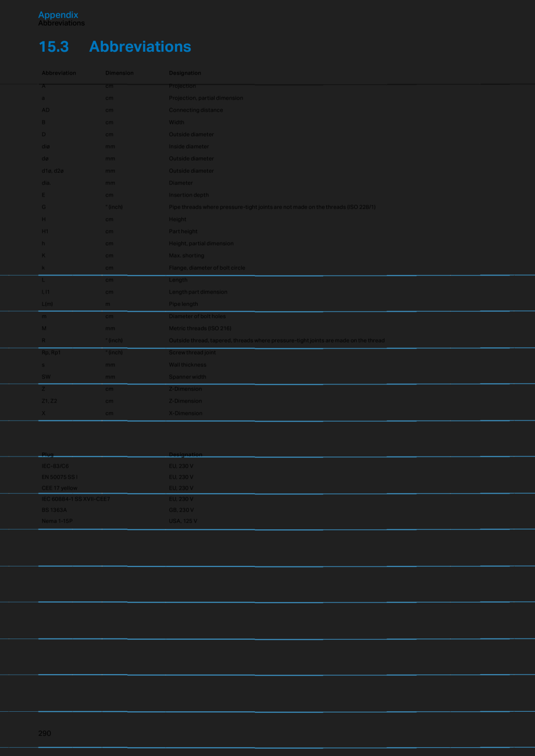Image resolution: width=535 pixels, height=756 pixels.
Task: Click the "15.3 Abbreviations" section heading
Action: point(115,47)
